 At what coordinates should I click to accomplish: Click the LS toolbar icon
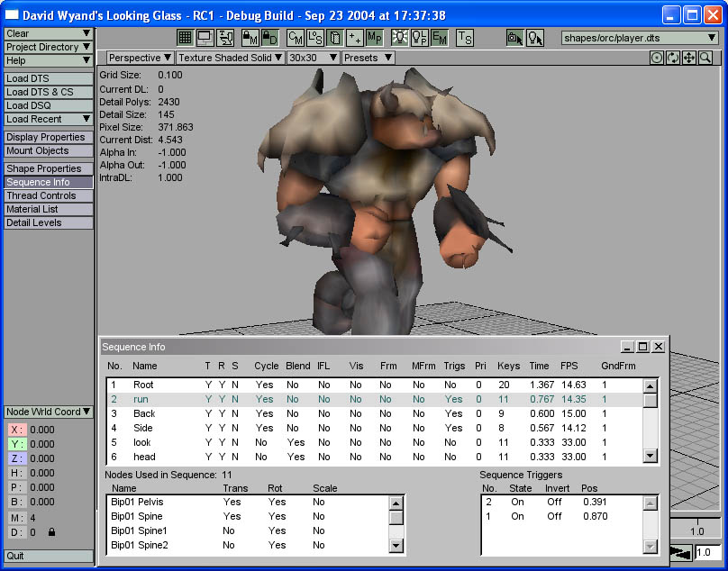(315, 37)
